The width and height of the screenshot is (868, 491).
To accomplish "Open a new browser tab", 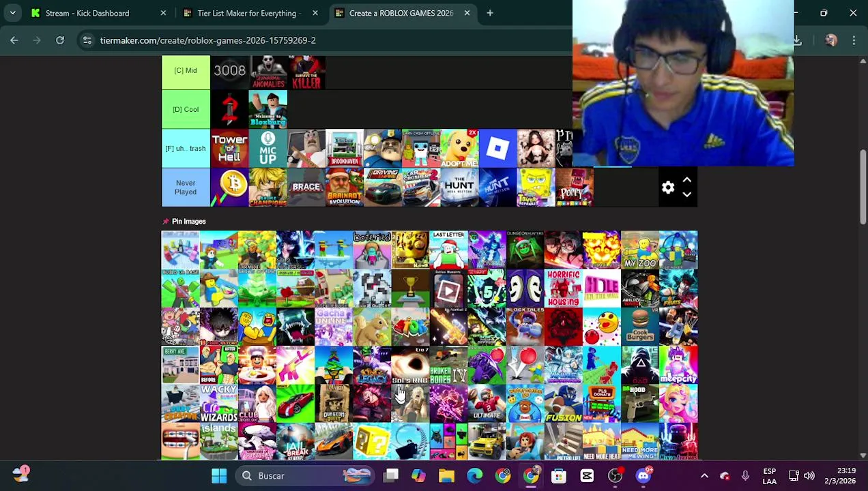I will click(x=490, y=13).
